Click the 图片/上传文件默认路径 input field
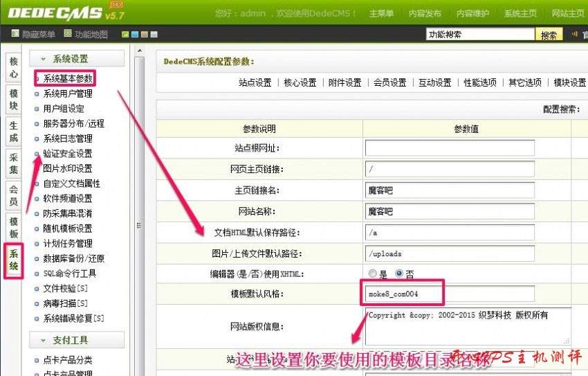This screenshot has width=588, height=376. pyautogui.click(x=450, y=253)
